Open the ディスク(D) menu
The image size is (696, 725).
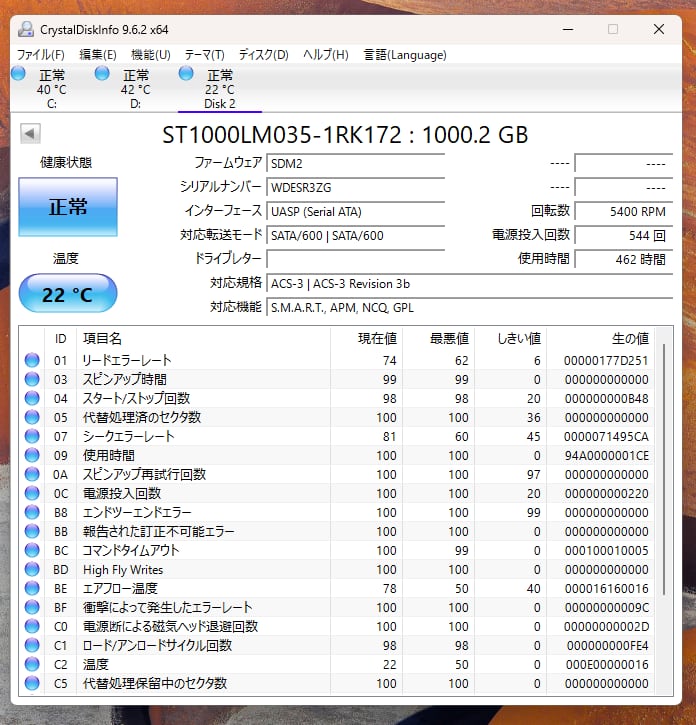[x=263, y=54]
